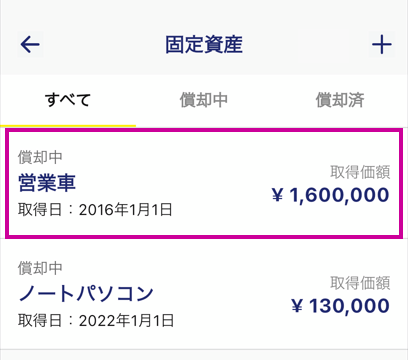The width and height of the screenshot is (408, 360).
Task: Select the ¥ 1,600,000 acquisition price
Action: pos(330,195)
